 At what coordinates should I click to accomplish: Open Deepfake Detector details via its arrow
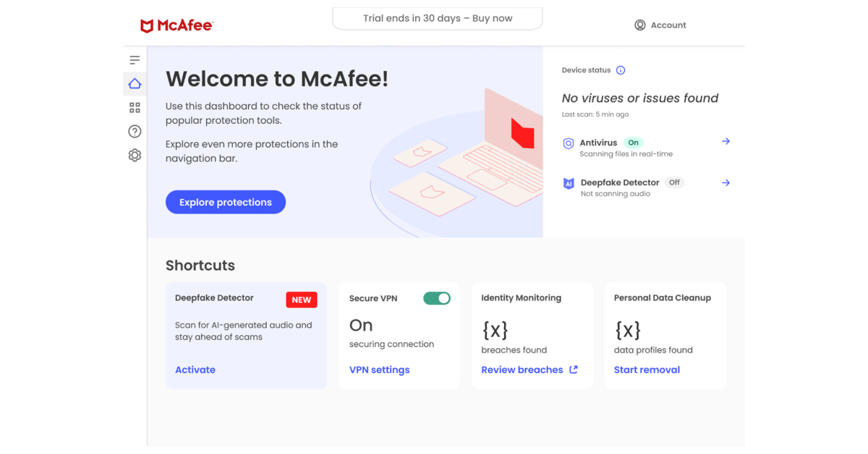click(x=726, y=182)
